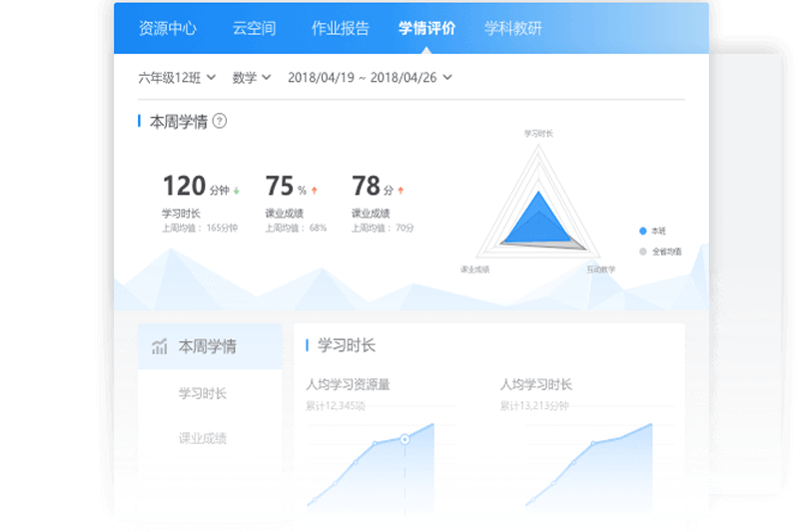Viewport: 799px width, 532px height.
Task: Toggle the 全省均值 series legend label
Action: [x=667, y=252]
